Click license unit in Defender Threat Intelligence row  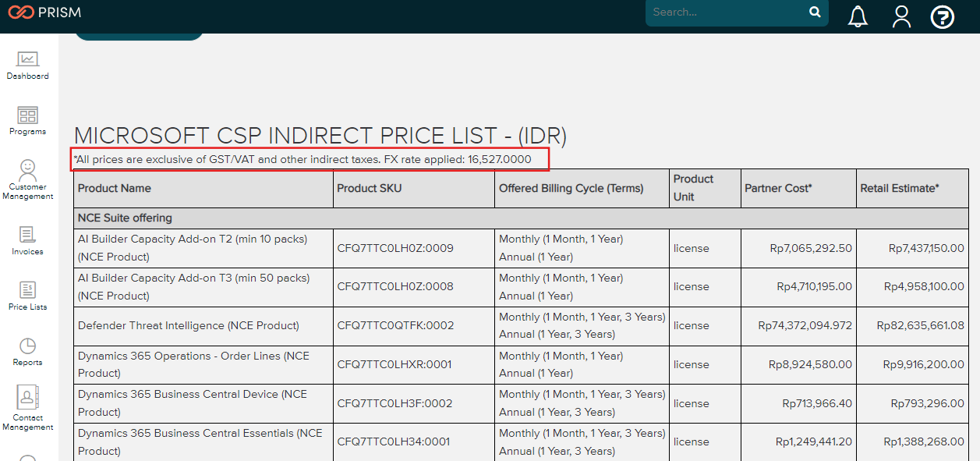[692, 326]
